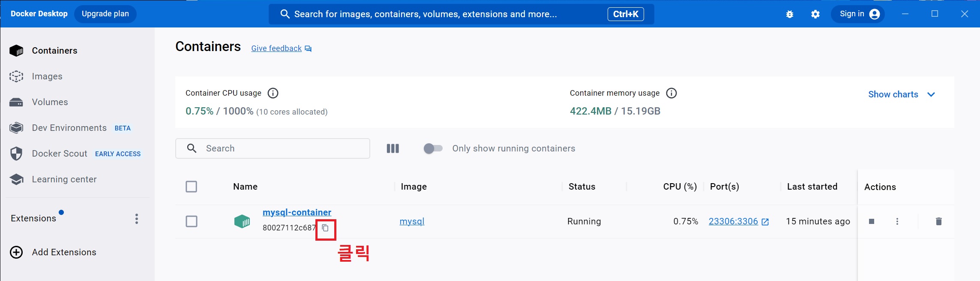Click the Sign in button
The image size is (980, 281).
858,14
